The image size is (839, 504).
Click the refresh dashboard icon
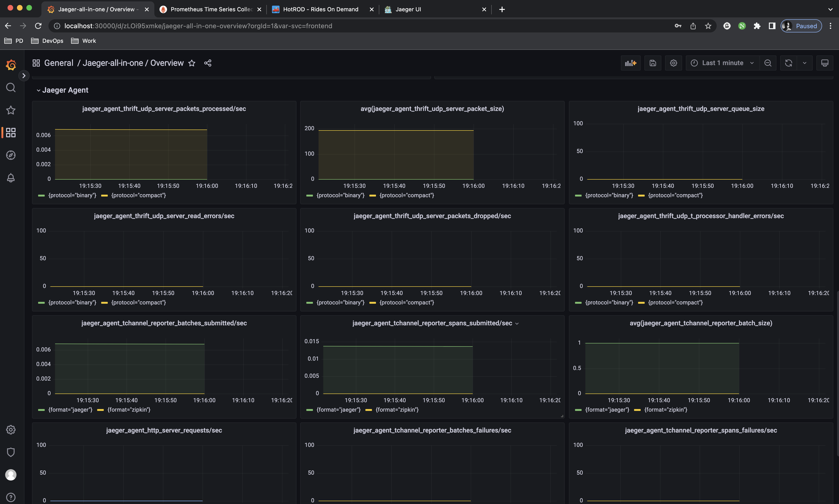[x=788, y=63]
